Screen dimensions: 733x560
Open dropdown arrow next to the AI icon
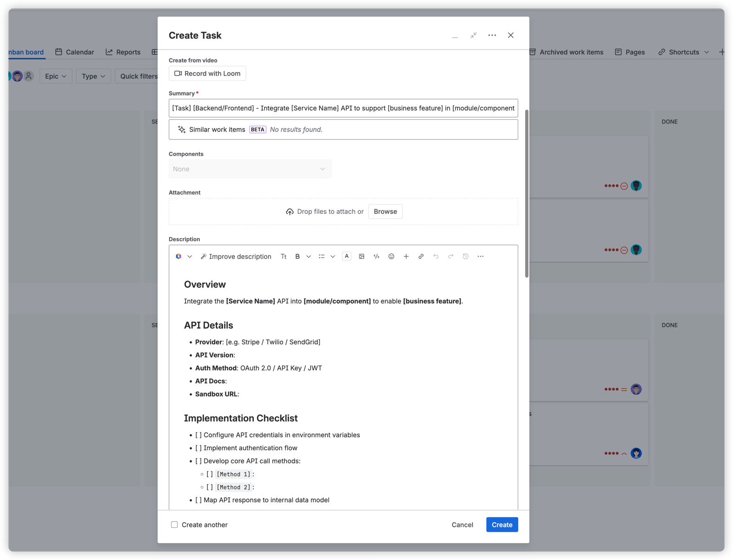point(190,257)
